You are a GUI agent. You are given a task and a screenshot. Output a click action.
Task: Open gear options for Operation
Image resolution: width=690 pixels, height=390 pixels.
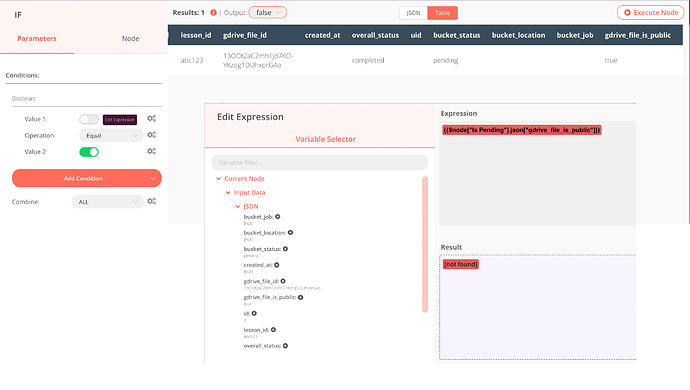point(151,135)
